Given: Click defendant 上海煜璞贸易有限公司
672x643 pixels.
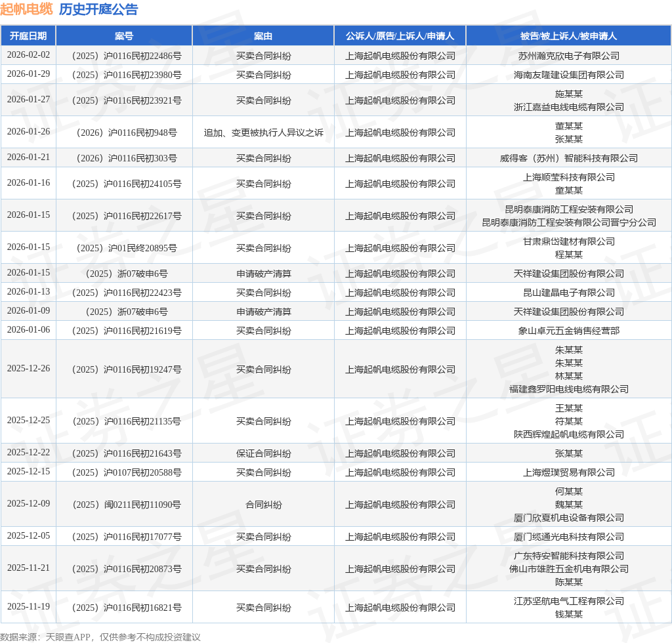Looking at the screenshot, I should pyautogui.click(x=569, y=472).
